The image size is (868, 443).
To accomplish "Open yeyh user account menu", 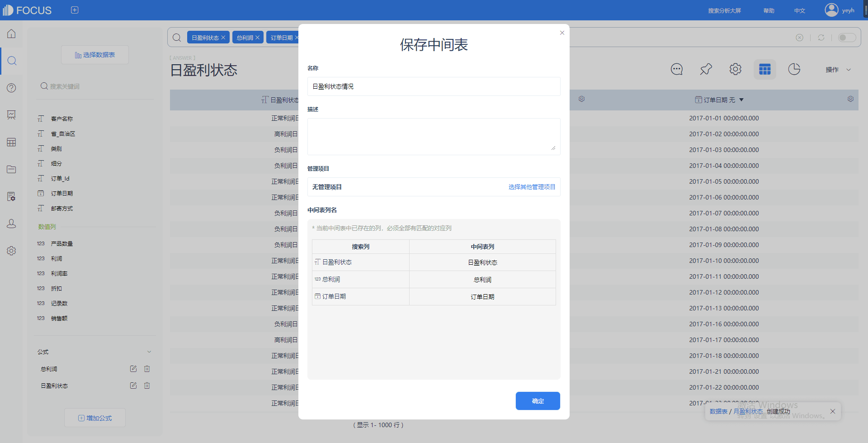I will (840, 10).
